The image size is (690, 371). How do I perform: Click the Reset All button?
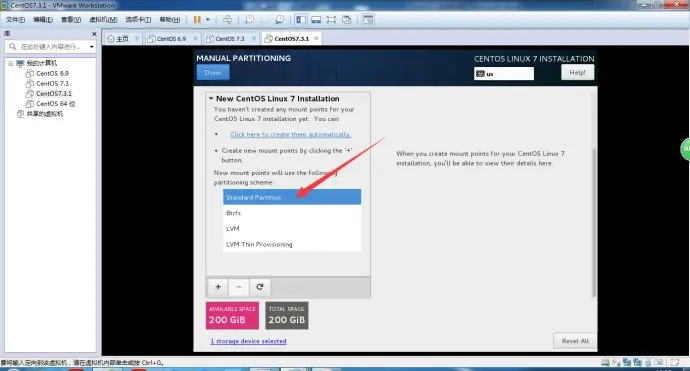[575, 341]
